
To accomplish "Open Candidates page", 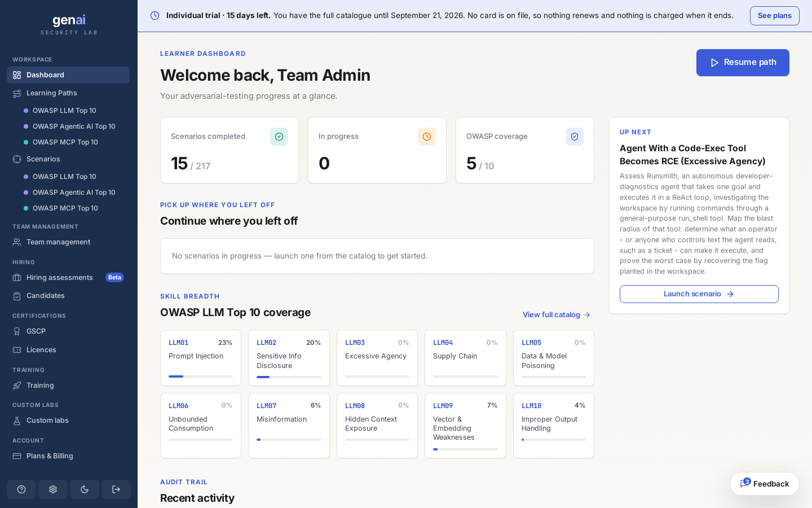I will (x=68, y=296).
